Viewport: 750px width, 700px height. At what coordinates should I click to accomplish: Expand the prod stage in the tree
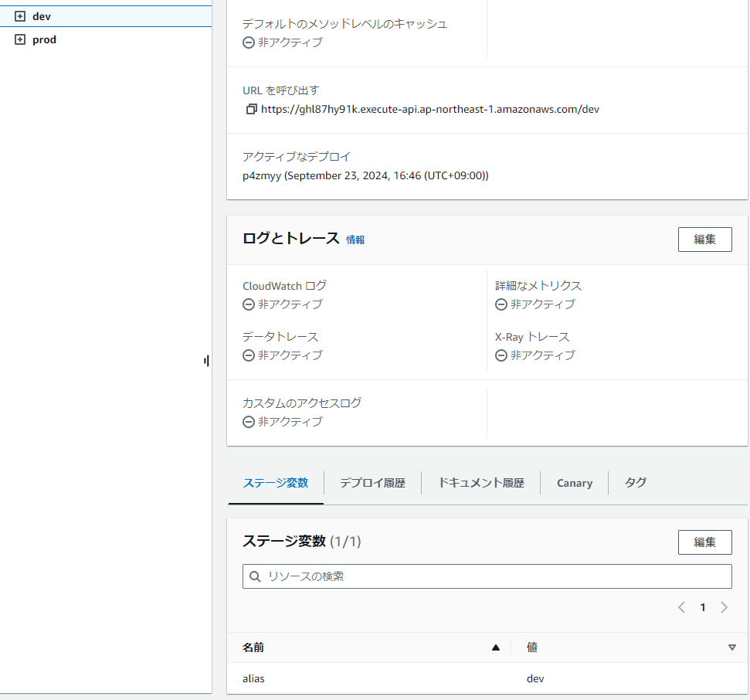(x=20, y=39)
